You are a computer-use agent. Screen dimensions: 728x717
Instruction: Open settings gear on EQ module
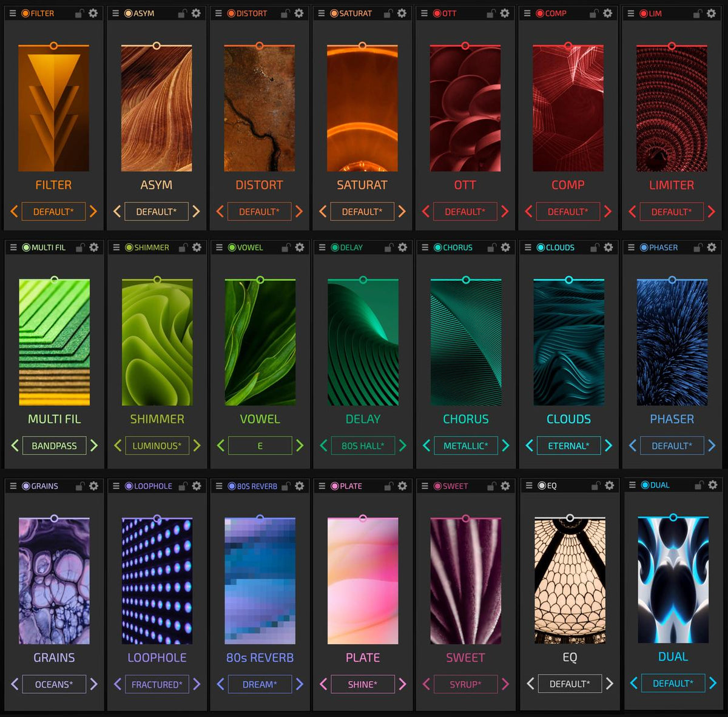point(610,485)
